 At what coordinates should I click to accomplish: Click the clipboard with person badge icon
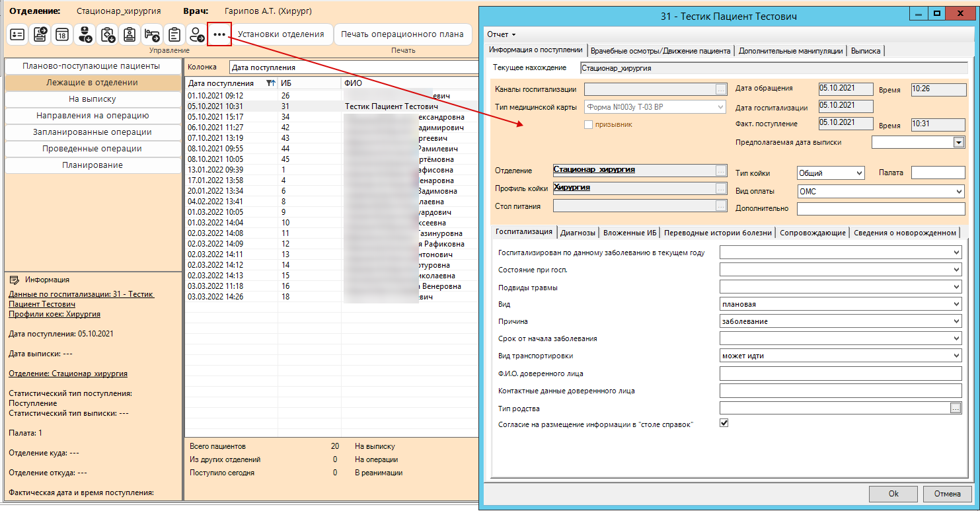point(130,34)
